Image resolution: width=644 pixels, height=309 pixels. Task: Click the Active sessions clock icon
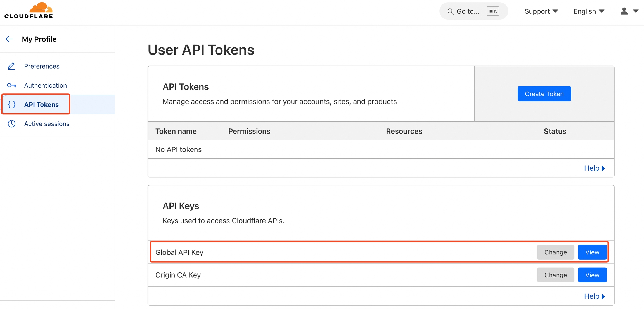[x=11, y=124]
